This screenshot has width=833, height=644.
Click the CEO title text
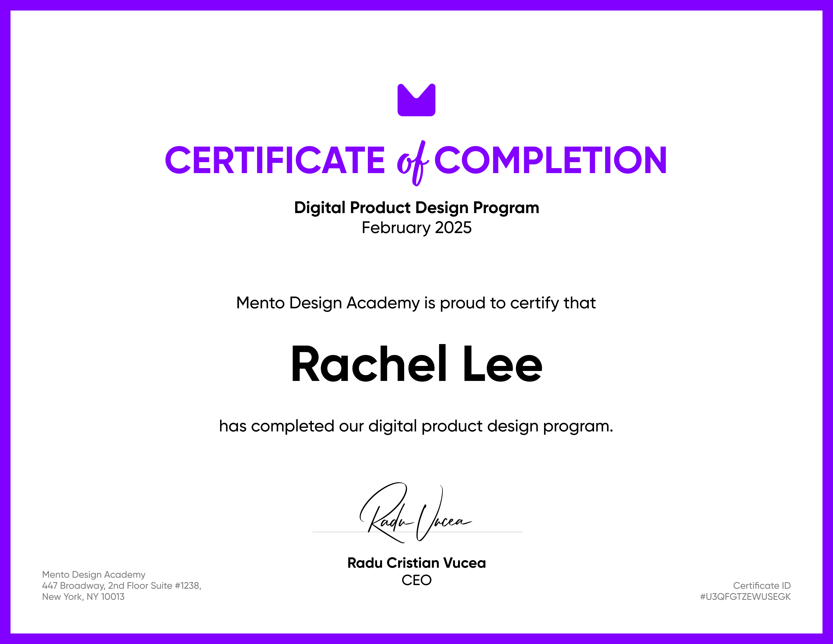(x=416, y=580)
